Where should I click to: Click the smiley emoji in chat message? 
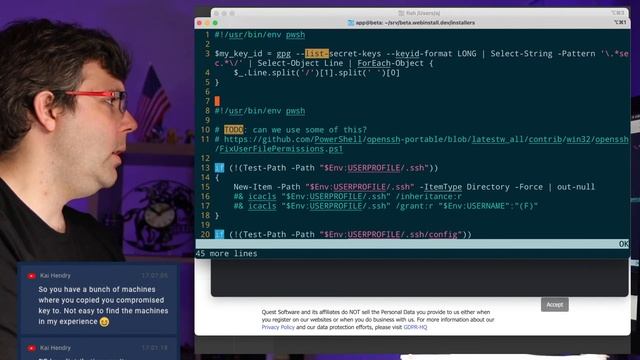pos(104,322)
